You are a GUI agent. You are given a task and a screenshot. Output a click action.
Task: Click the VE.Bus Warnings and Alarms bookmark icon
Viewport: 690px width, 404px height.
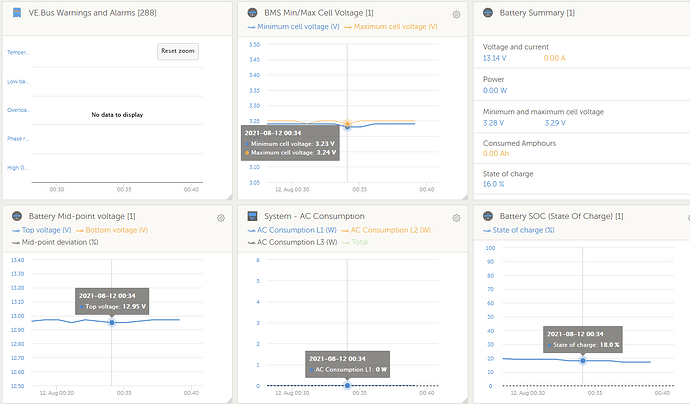pyautogui.click(x=17, y=13)
